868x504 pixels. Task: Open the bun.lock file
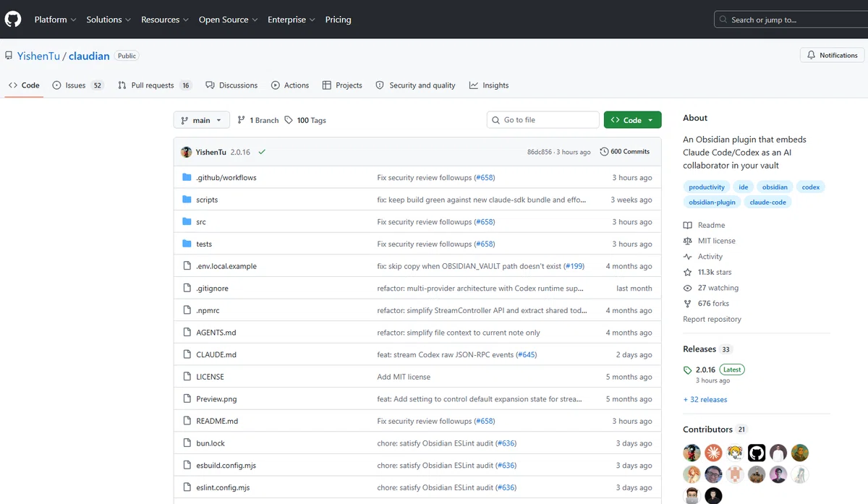[x=210, y=443]
